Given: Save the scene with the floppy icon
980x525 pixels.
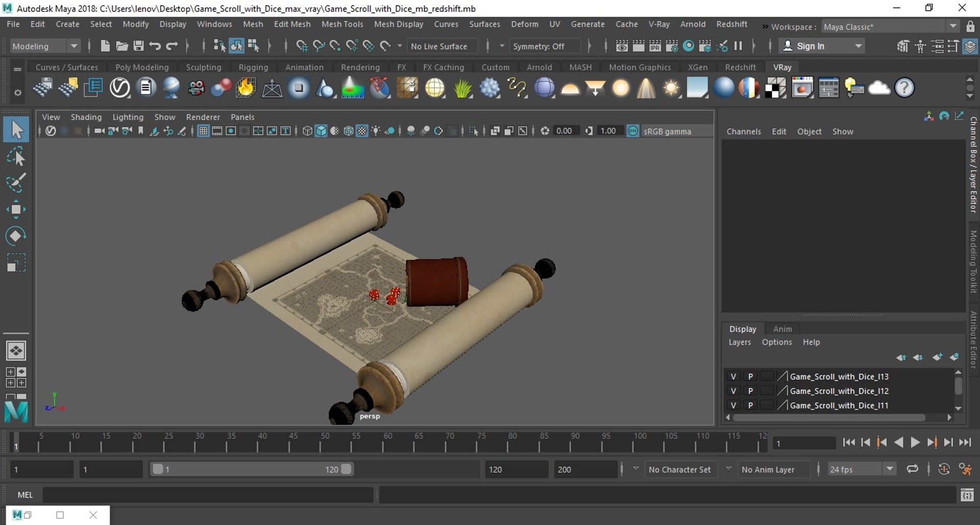Looking at the screenshot, I should [138, 46].
